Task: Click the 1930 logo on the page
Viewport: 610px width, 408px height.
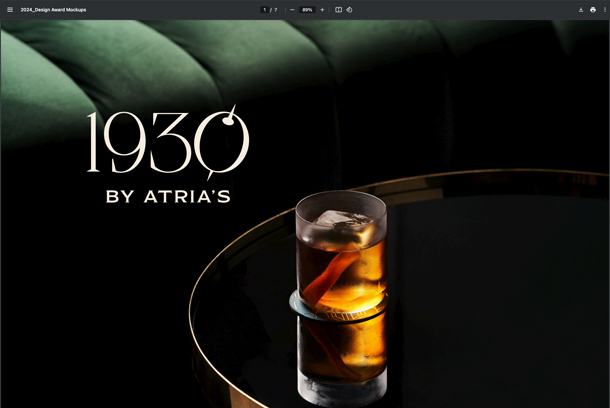Action: pos(168,143)
